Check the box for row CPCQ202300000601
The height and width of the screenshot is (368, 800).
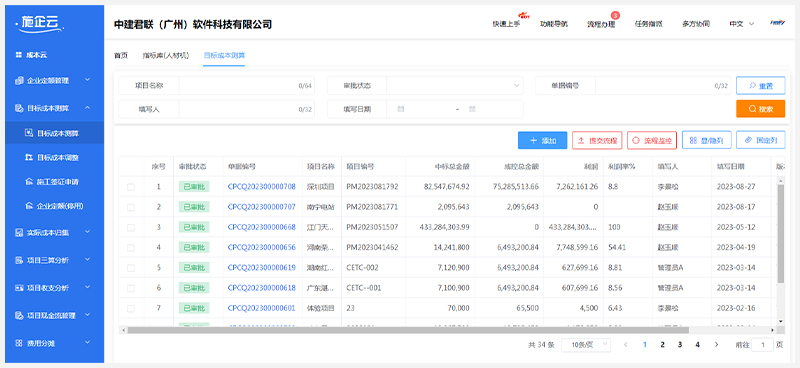131,308
